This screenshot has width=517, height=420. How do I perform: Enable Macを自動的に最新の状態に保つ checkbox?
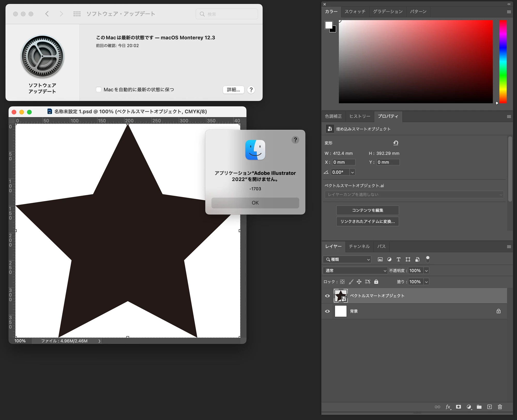click(x=98, y=89)
